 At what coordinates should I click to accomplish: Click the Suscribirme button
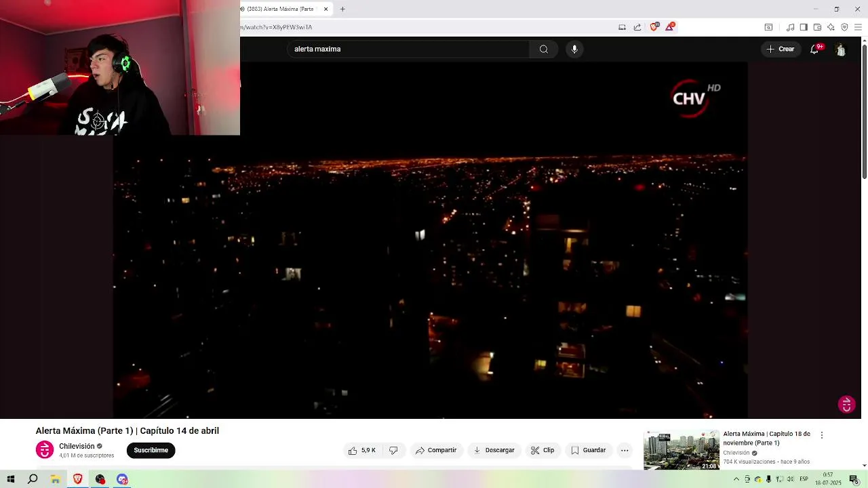coord(151,450)
